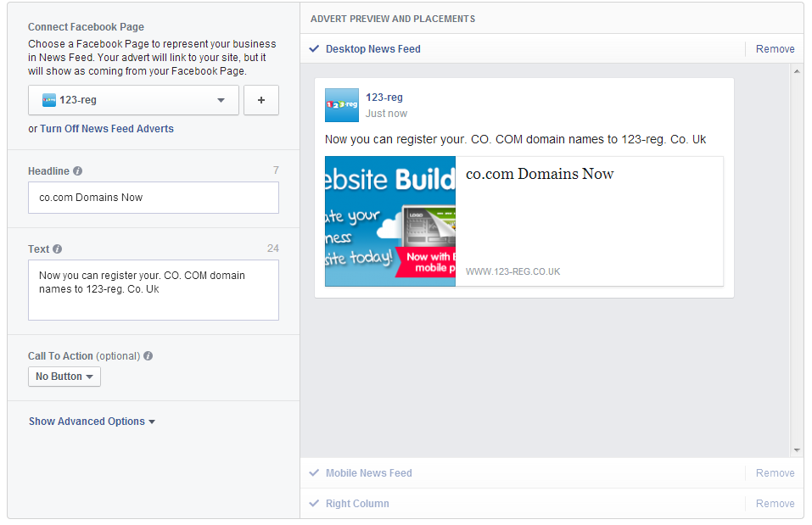Click the text character count 24
This screenshot has height=525, width=812.
point(273,249)
